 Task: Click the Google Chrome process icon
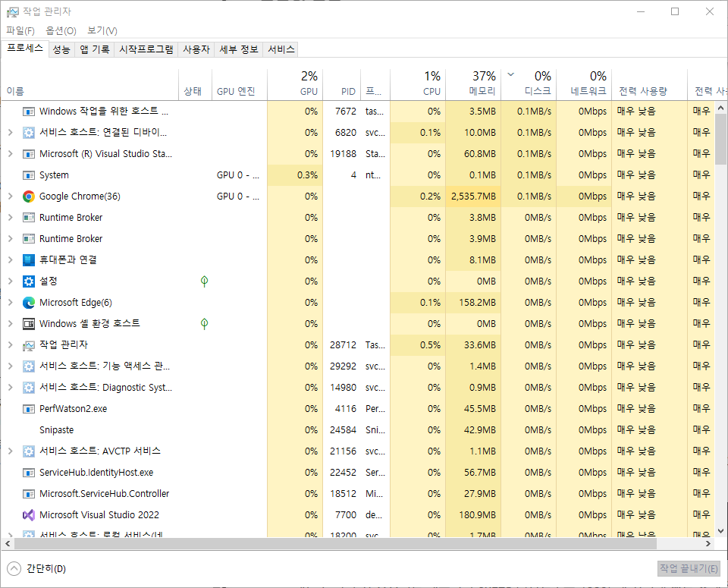click(x=29, y=197)
